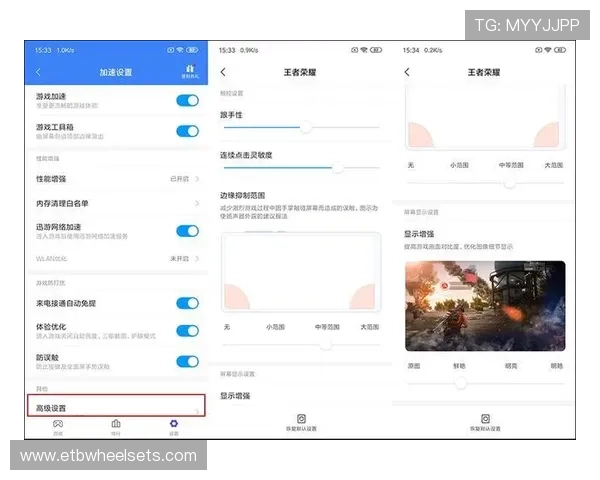Tap the 高级设置 label
Viewport: 600px width, 480px height.
tap(51, 408)
